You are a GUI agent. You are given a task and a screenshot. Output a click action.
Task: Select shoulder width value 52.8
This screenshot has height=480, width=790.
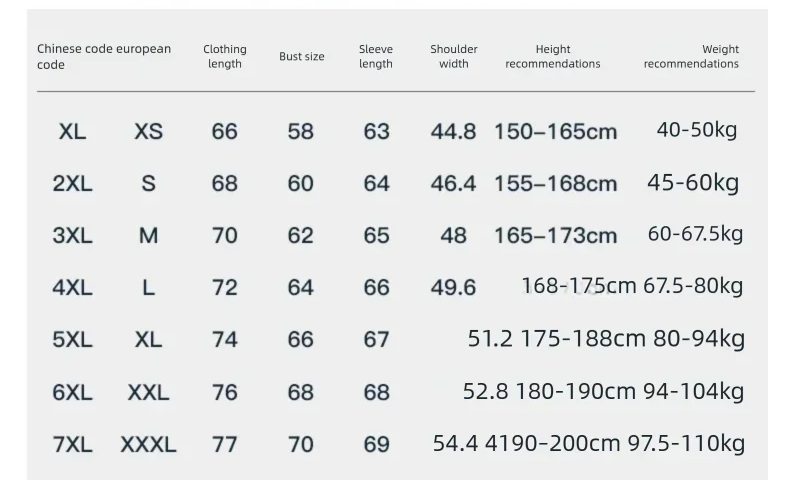click(486, 391)
